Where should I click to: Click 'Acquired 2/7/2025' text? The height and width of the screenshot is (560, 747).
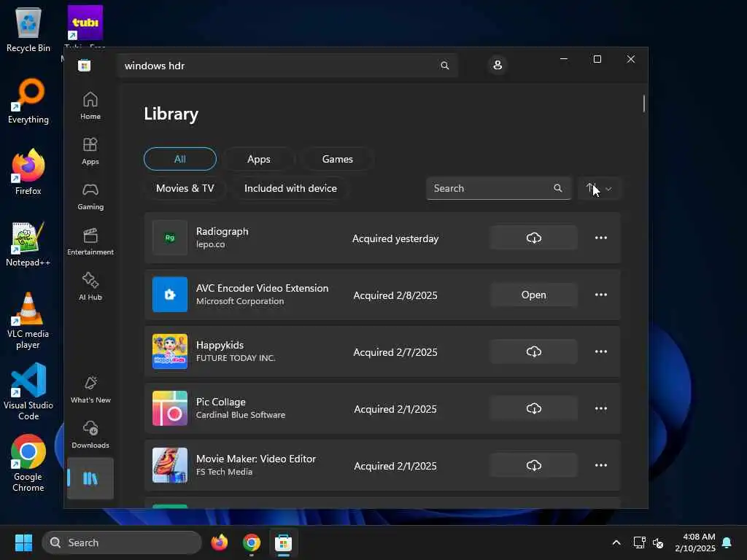(x=395, y=352)
